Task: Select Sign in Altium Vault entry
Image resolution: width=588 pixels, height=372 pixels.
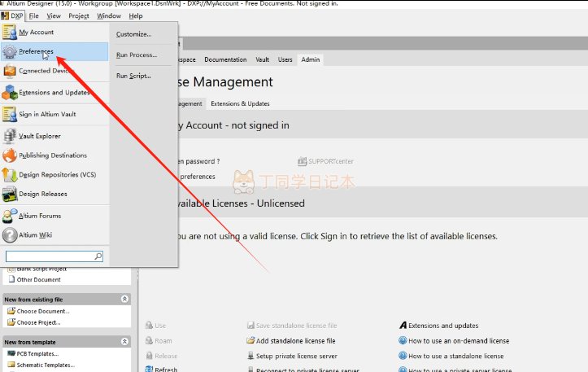Action: [x=54, y=114]
